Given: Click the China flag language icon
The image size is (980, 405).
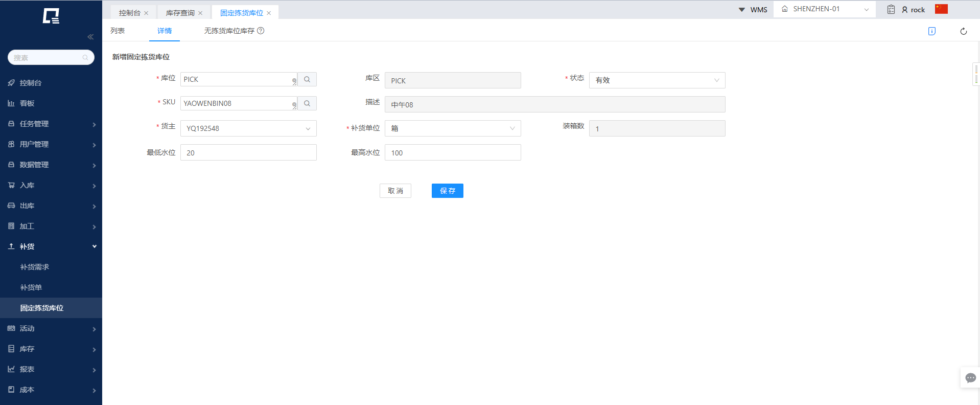Looking at the screenshot, I should pyautogui.click(x=941, y=9).
